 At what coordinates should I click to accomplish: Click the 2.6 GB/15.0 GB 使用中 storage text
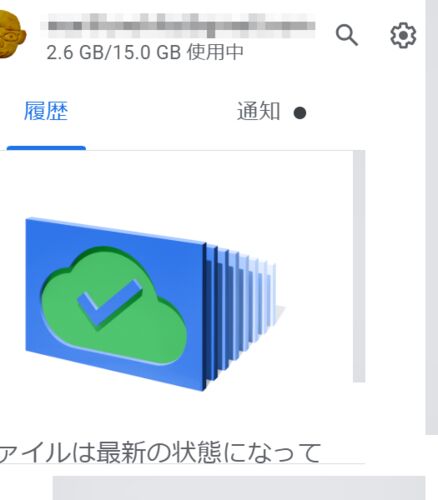145,52
